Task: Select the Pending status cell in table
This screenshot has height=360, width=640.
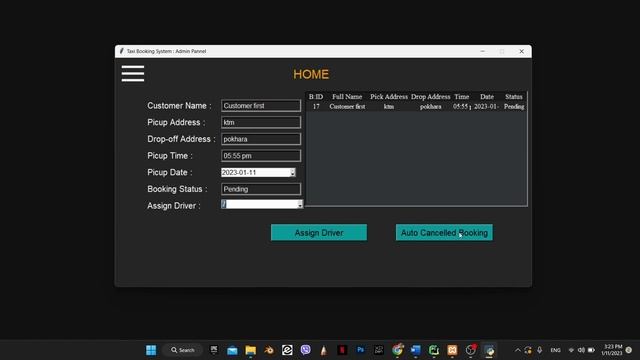Action: tap(514, 107)
